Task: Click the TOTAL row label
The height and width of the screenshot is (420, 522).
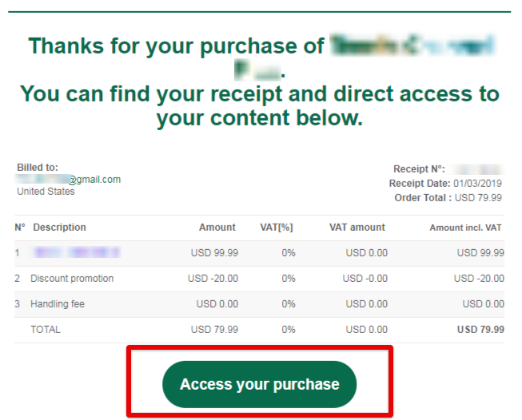Action: click(x=45, y=330)
